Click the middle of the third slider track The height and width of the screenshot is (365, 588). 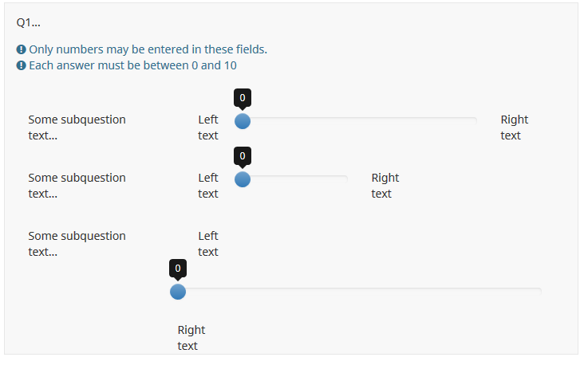coord(360,291)
